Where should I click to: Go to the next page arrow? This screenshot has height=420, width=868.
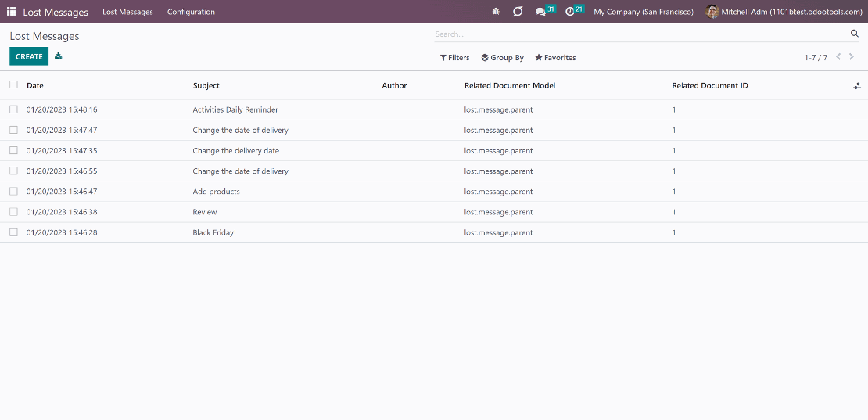tap(852, 57)
